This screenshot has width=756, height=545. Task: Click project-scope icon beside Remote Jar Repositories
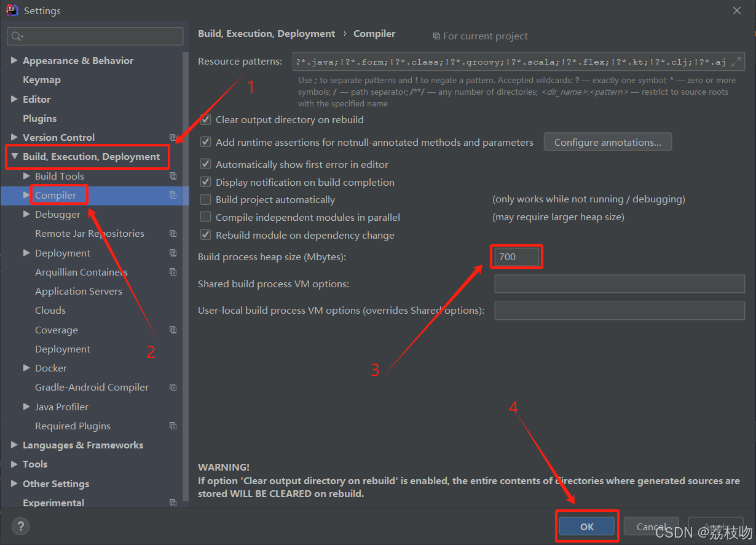[173, 234]
